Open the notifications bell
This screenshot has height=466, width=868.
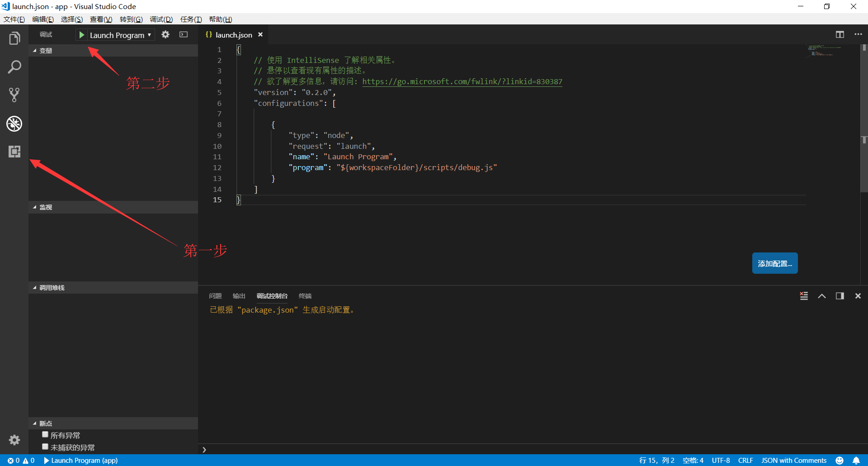click(x=856, y=460)
